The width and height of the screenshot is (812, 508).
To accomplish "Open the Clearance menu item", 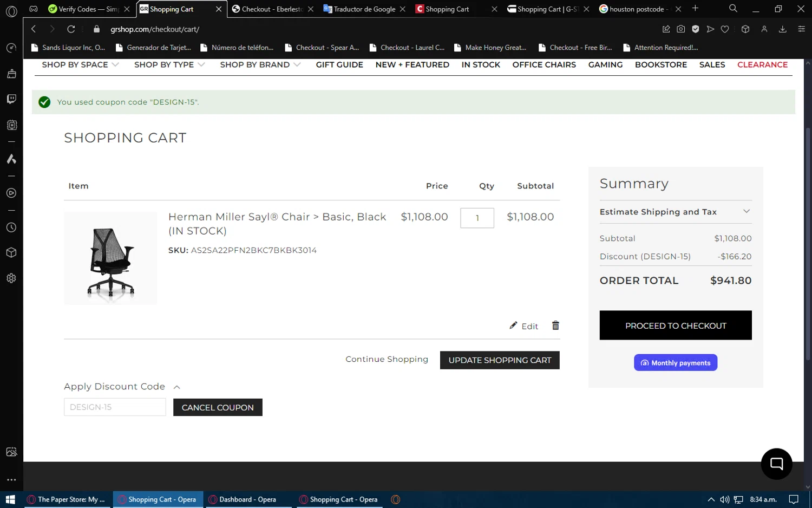I will [x=762, y=64].
